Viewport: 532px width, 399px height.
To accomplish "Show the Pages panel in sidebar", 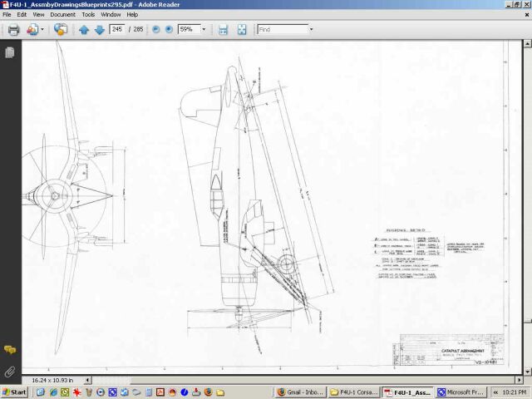I will (10, 52).
